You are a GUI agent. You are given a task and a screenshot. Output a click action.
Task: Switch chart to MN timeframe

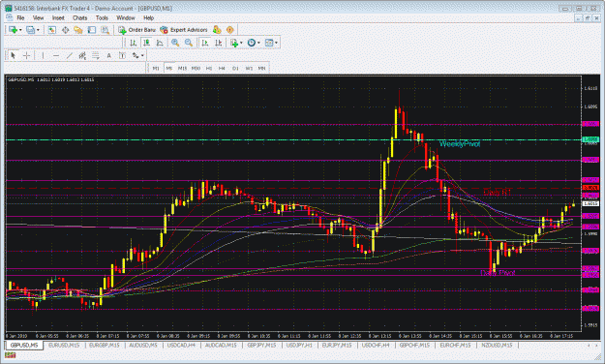tap(261, 68)
